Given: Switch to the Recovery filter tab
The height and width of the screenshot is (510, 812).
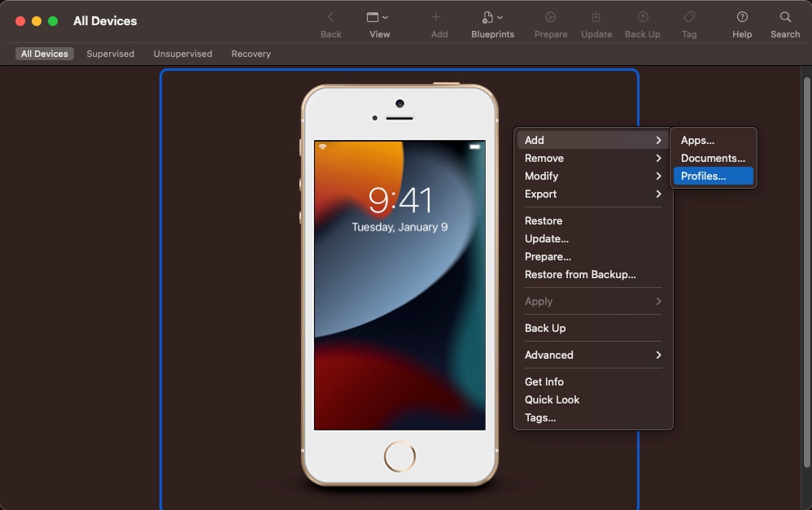Looking at the screenshot, I should 251,54.
